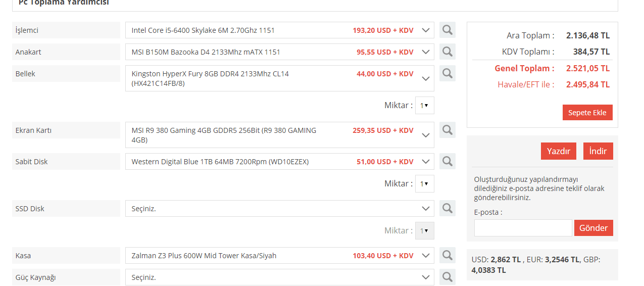Click the 259,35 USD + KDV price

383,130
